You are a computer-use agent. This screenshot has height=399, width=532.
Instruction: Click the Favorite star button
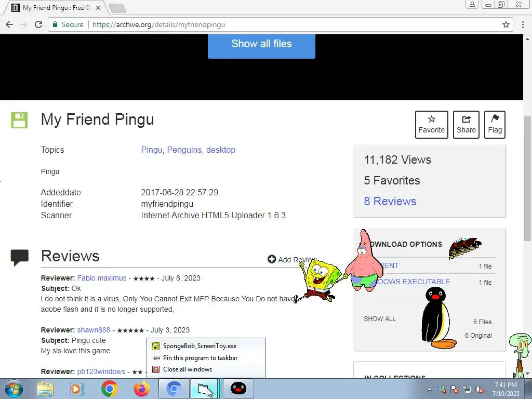point(432,125)
